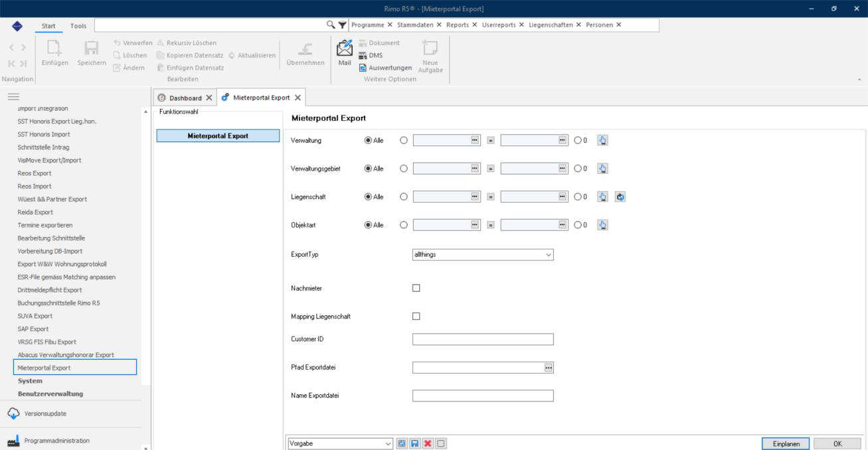Click the Mail envelope icon
Screen dimensions: 868x450
[345, 47]
